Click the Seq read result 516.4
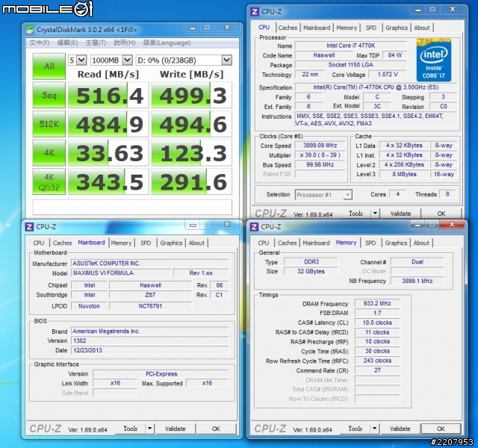This screenshot has width=478, height=448. click(108, 95)
